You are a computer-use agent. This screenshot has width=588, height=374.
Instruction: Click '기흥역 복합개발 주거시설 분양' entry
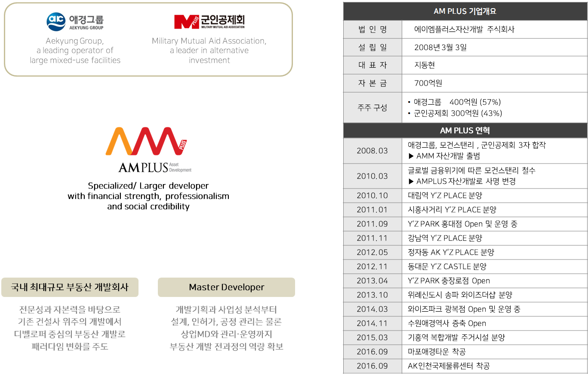tap(456, 337)
